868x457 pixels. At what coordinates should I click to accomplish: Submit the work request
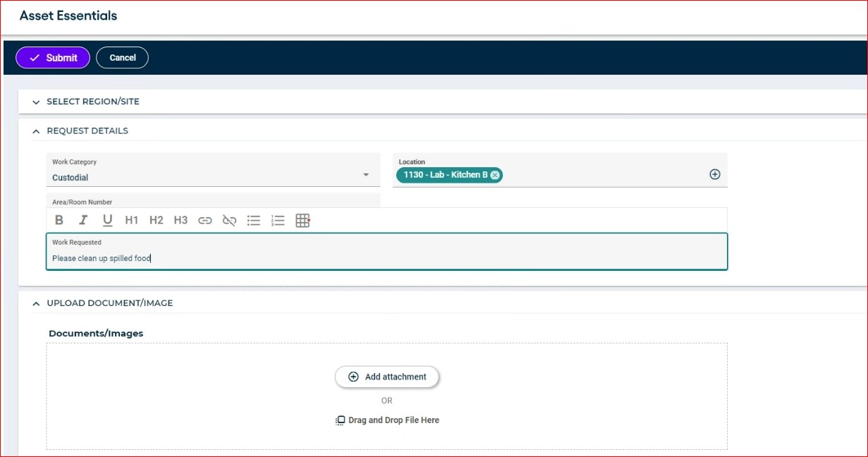pyautogui.click(x=53, y=58)
